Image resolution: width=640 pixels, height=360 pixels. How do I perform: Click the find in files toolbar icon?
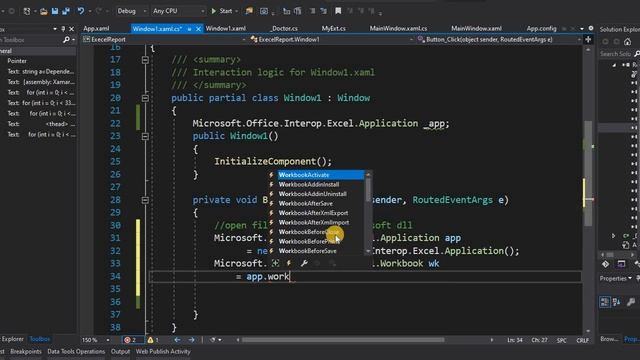(249, 11)
